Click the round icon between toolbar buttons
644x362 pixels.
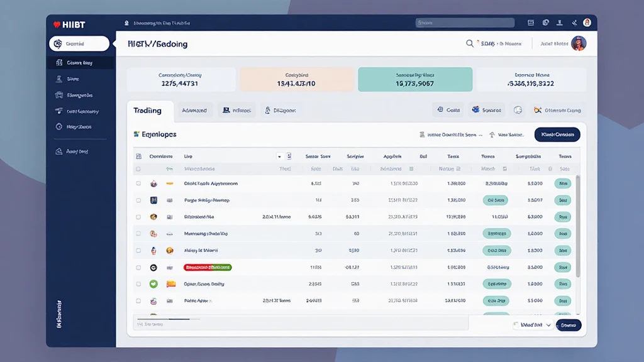[518, 110]
